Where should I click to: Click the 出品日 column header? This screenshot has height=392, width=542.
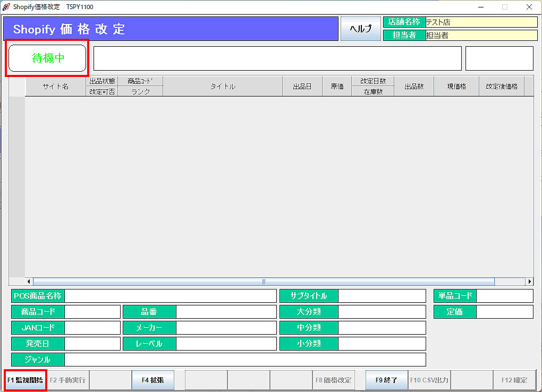pyautogui.click(x=302, y=87)
